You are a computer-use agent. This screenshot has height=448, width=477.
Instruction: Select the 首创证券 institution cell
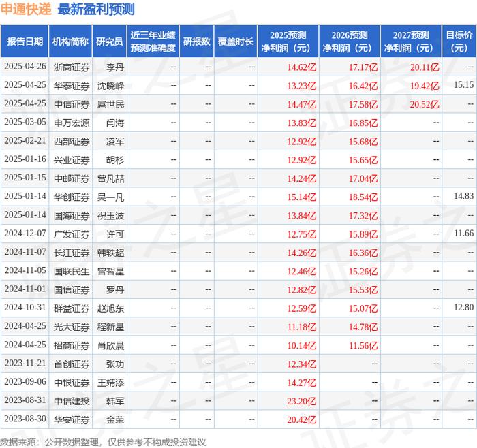click(72, 364)
